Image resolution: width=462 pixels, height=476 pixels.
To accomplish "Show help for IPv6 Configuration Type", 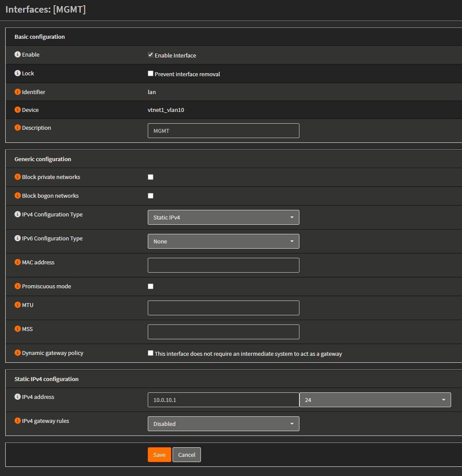I will pos(17,238).
